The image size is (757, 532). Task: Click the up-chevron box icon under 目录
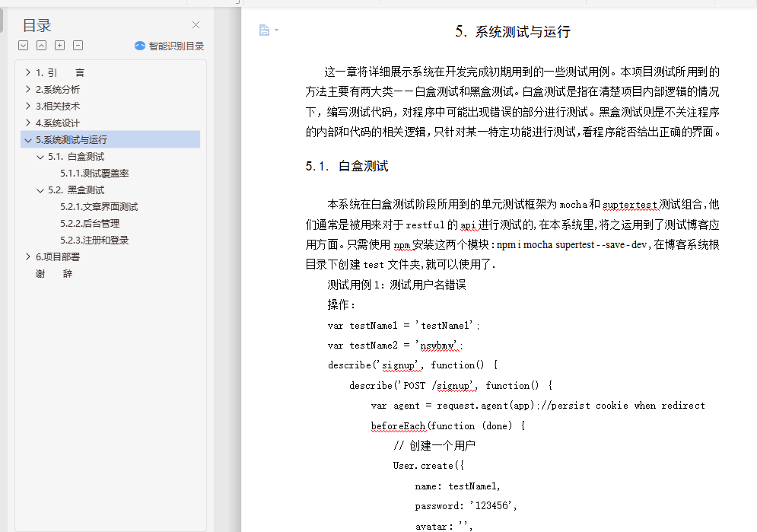[42, 46]
